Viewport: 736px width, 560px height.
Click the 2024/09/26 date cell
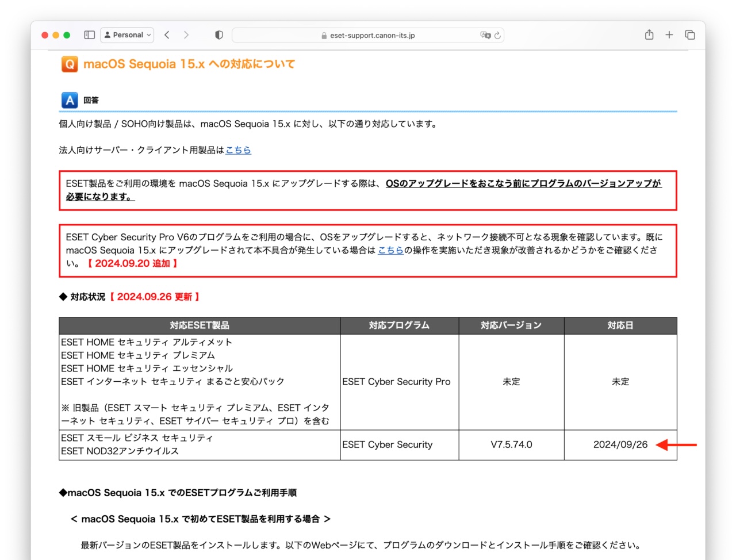point(620,444)
